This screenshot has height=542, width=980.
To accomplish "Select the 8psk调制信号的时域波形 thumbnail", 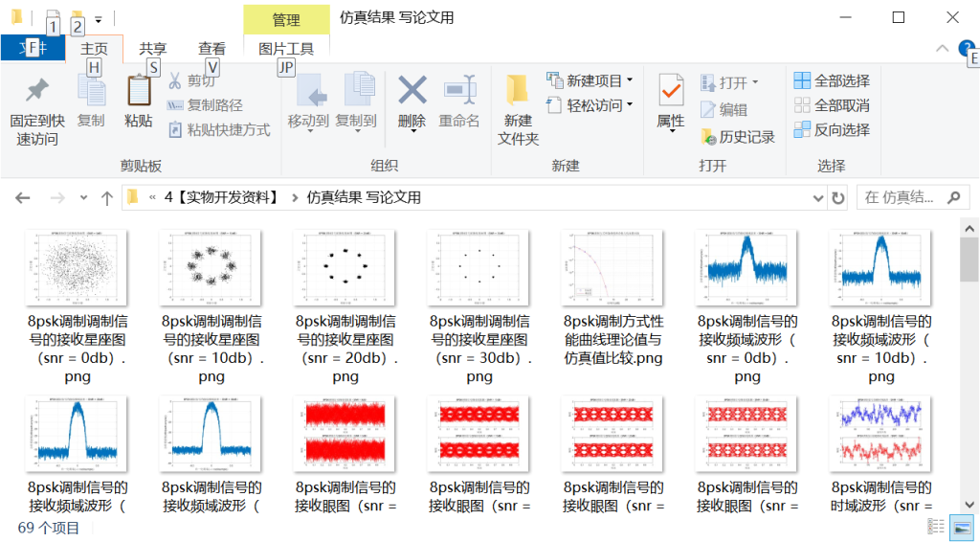I will 880,434.
